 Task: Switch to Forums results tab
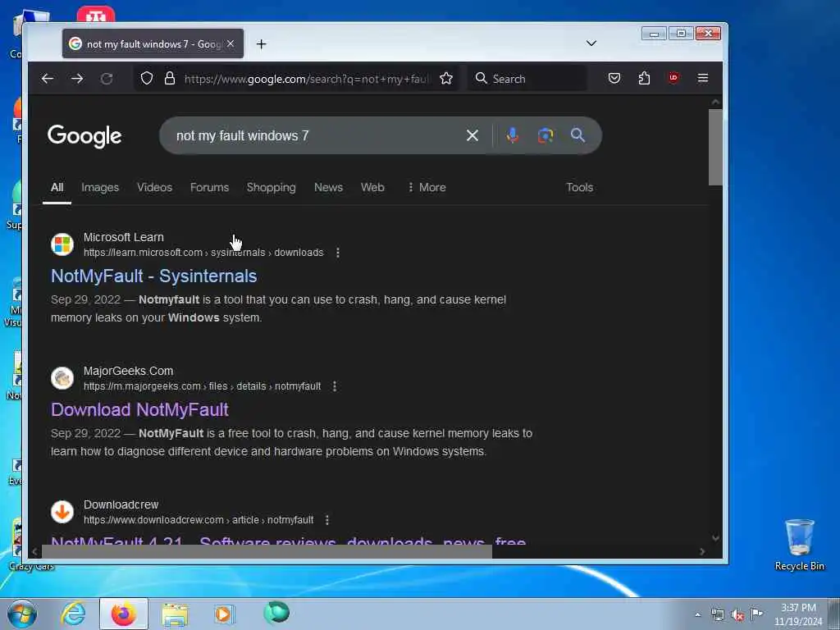click(x=209, y=188)
